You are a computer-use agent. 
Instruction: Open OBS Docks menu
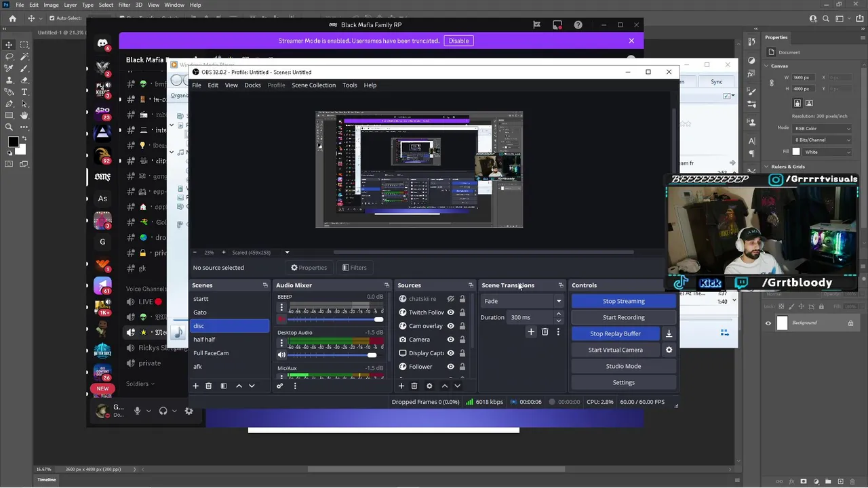click(x=252, y=85)
